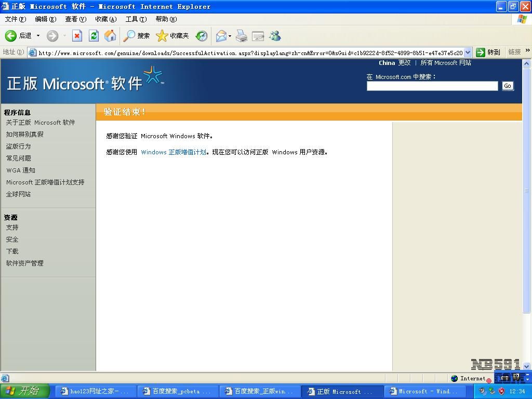Screen dimensions: 532x399
Task: Expand the address bar URL dropdown
Action: 468,52
